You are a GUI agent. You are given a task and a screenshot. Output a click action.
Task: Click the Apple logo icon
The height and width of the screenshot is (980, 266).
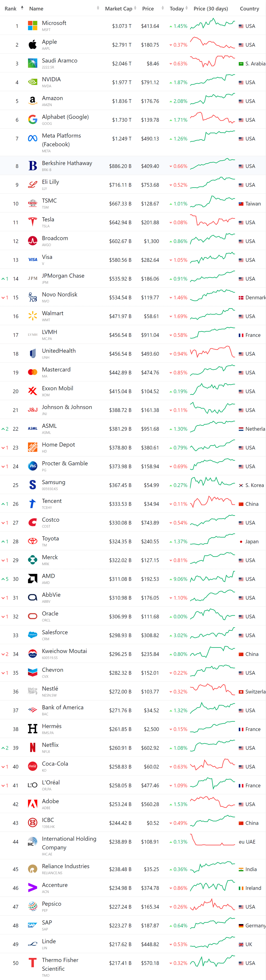[33, 44]
